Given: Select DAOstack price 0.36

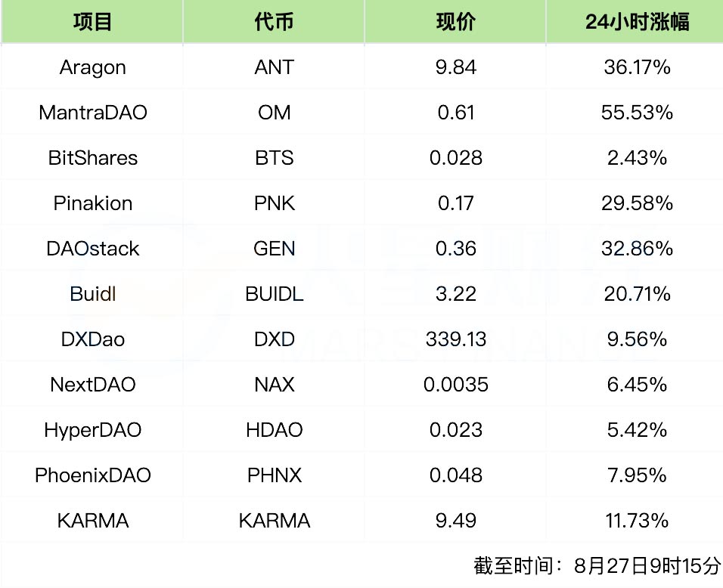Looking at the screenshot, I should click(455, 249).
